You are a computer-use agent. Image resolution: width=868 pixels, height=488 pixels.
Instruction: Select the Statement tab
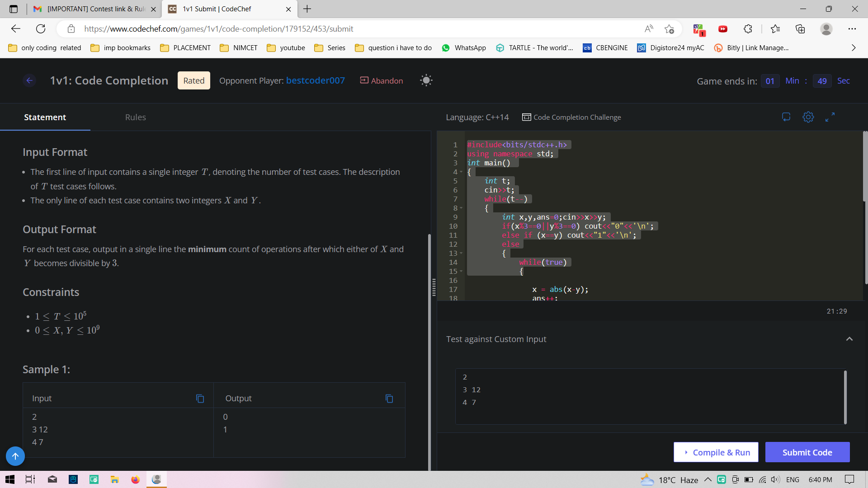tap(45, 117)
